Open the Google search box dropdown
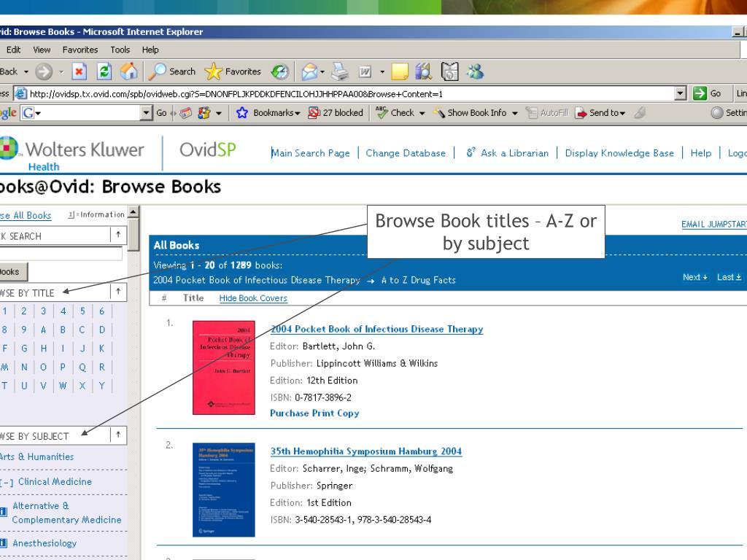This screenshot has height=560, width=747. pos(146,113)
